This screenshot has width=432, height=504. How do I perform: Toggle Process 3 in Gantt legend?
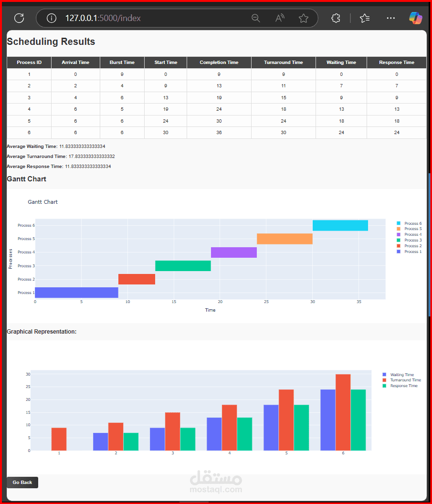tap(409, 240)
